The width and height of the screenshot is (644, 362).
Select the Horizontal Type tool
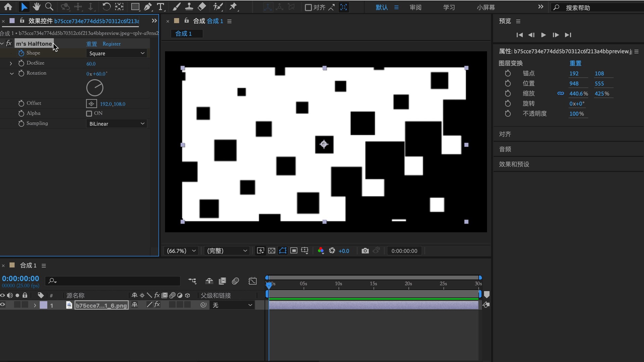160,7
